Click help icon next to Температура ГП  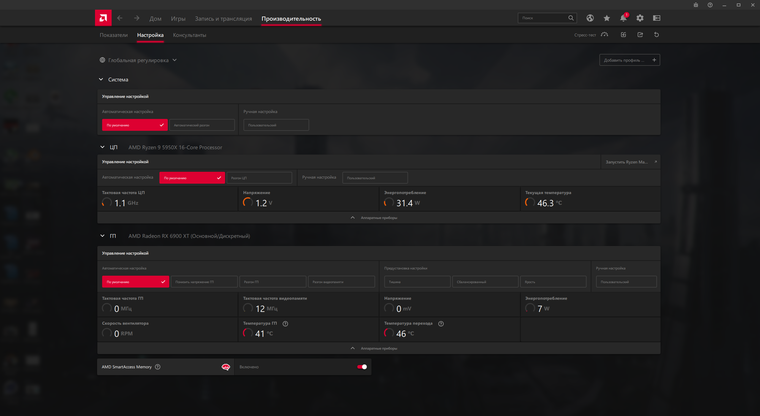(x=285, y=324)
